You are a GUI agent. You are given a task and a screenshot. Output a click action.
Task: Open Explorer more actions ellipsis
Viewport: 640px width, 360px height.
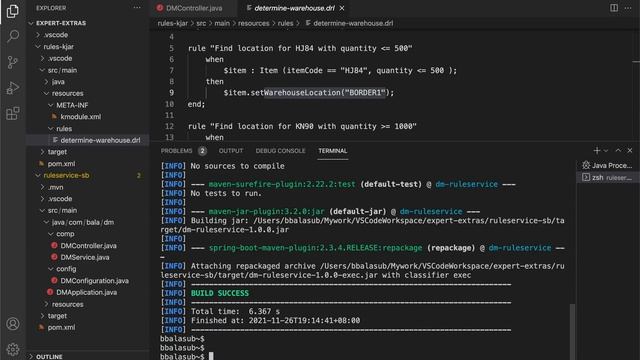[x=137, y=8]
